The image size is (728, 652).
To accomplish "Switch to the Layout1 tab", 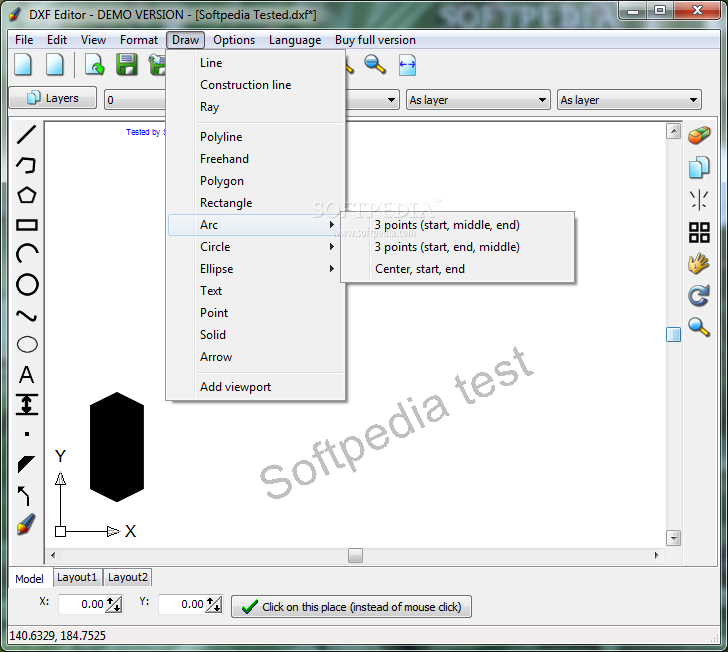I will [77, 577].
